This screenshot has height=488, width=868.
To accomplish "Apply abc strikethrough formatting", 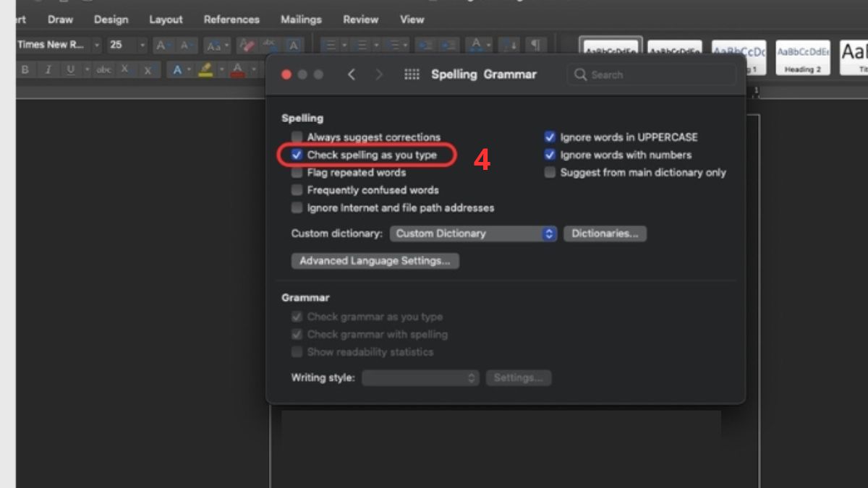I will point(104,70).
